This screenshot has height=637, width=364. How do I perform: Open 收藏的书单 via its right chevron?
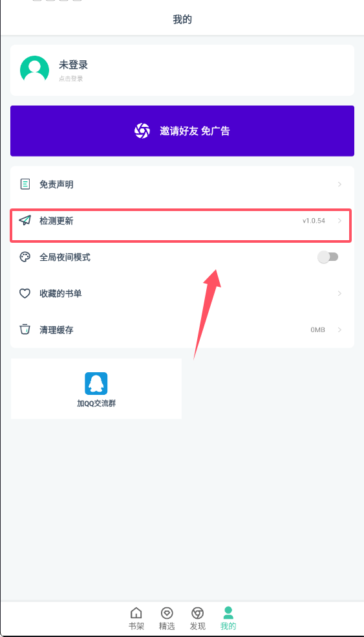click(x=339, y=293)
